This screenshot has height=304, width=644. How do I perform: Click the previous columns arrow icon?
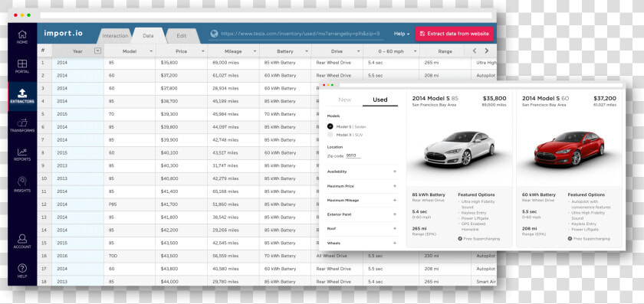[475, 51]
